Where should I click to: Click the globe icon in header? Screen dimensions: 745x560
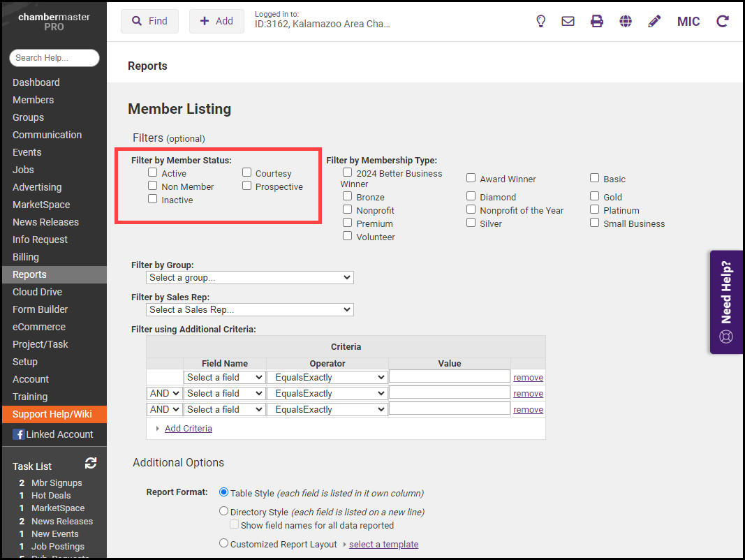pos(626,21)
